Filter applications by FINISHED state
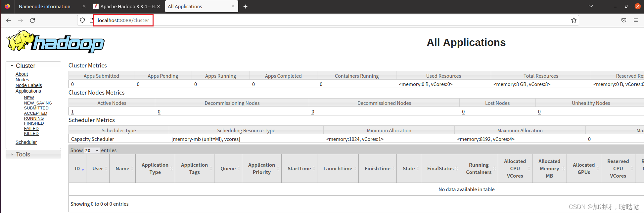The image size is (644, 213). click(34, 123)
